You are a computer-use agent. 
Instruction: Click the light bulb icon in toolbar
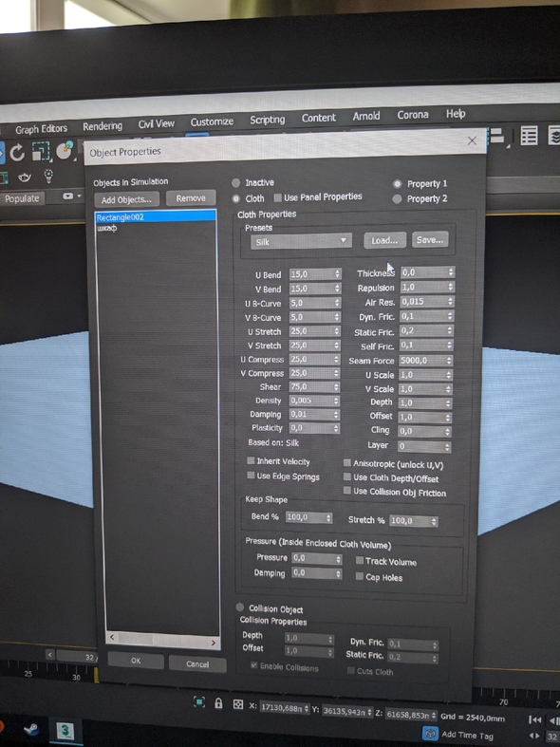click(48, 177)
